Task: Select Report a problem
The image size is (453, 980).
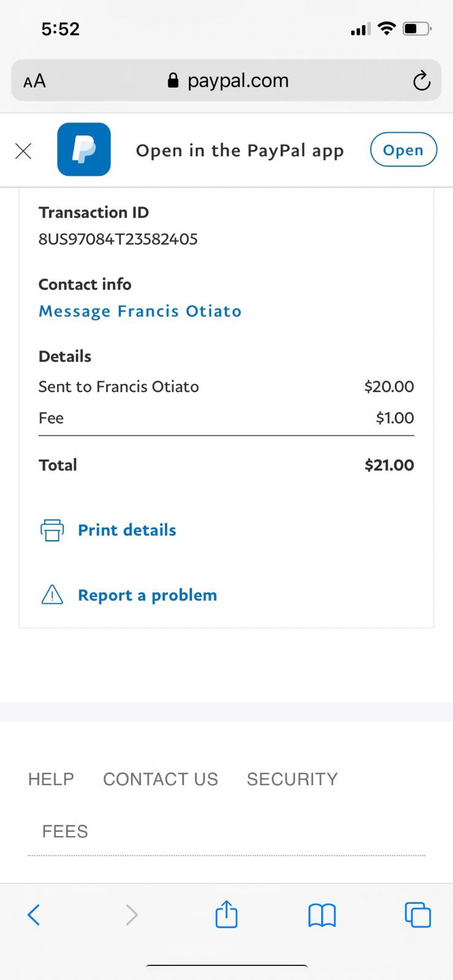Action: 147,595
